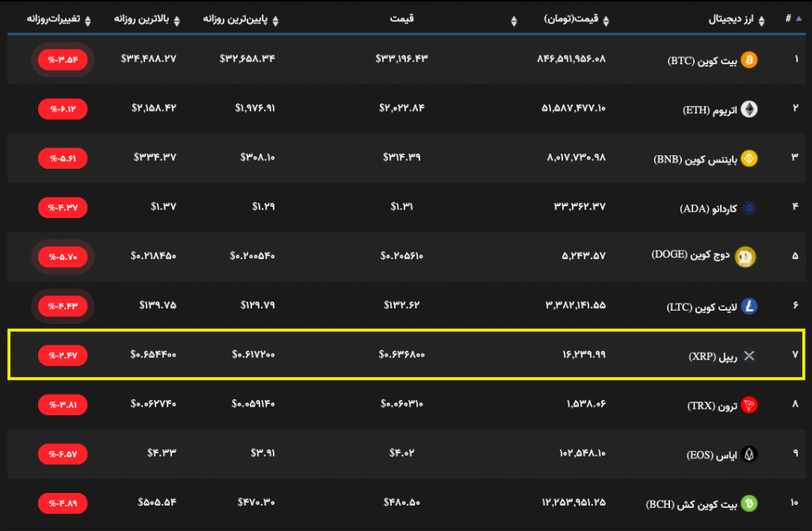Select the LTC toman price cell
The height and width of the screenshot is (531, 812).
point(576,305)
